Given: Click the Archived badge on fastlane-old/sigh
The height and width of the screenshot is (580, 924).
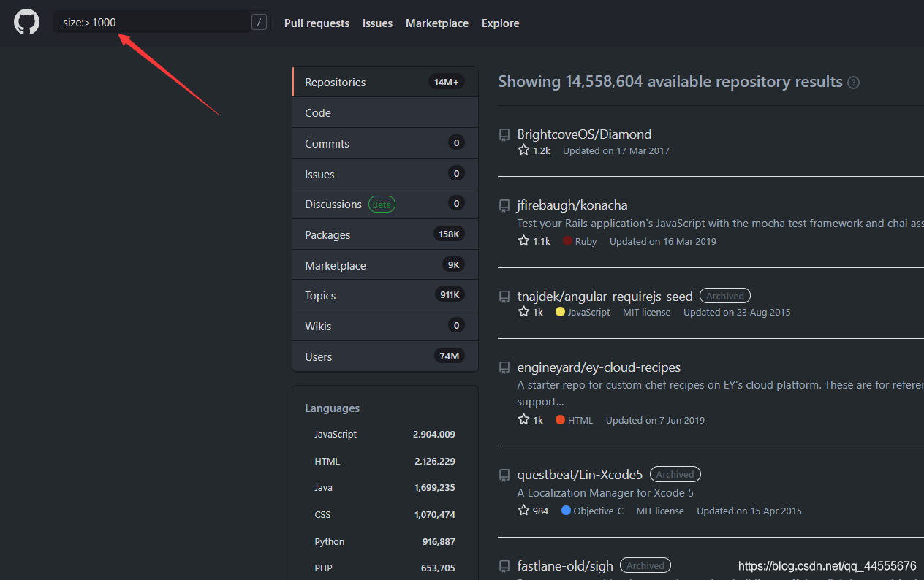Looking at the screenshot, I should [x=645, y=565].
